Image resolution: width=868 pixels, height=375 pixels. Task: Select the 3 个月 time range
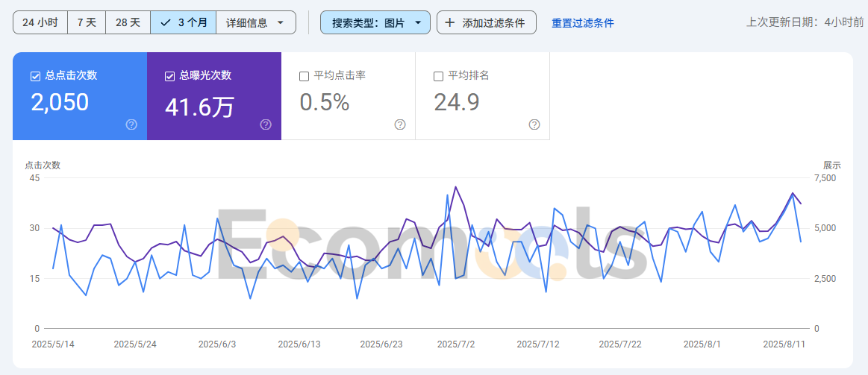[x=184, y=22]
